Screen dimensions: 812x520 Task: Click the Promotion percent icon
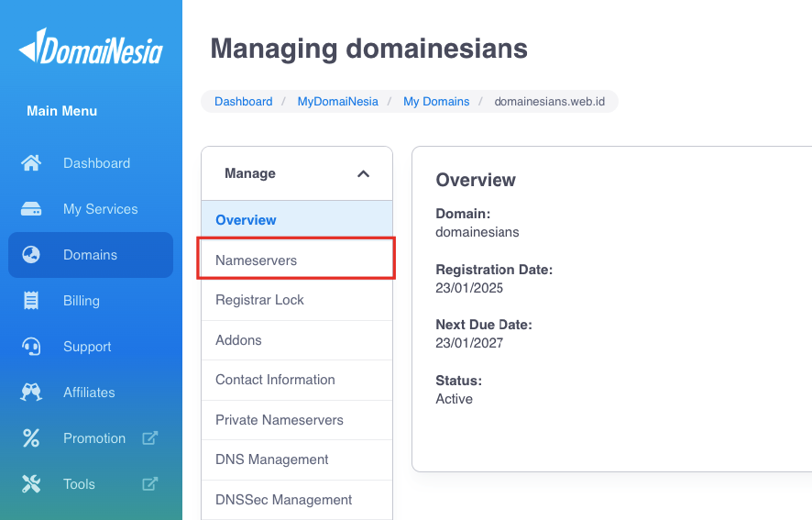(31, 438)
